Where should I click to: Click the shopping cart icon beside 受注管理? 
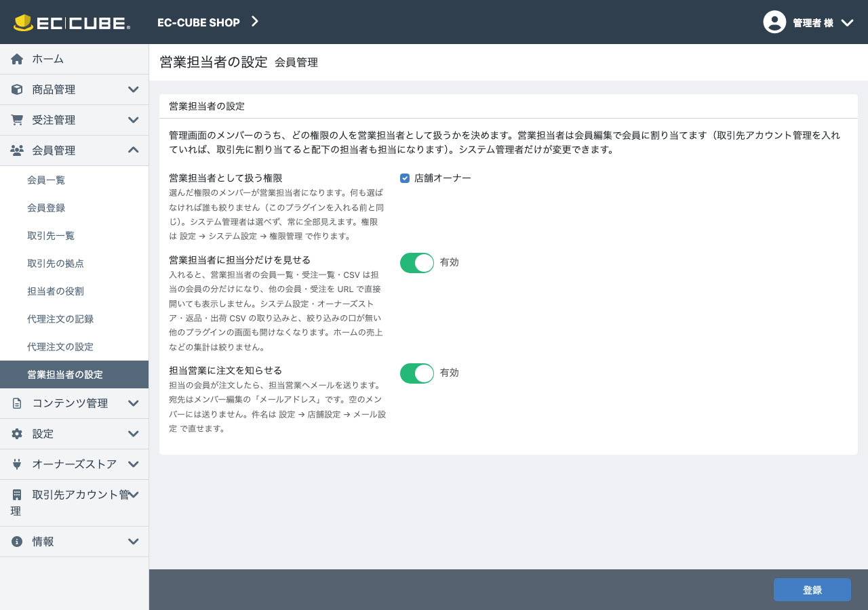[17, 120]
